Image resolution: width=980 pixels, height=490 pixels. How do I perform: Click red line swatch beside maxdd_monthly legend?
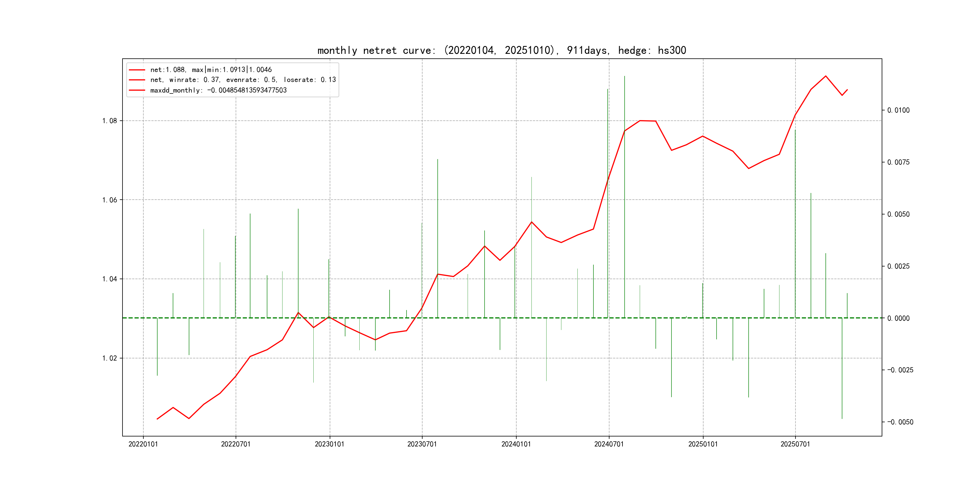(137, 90)
